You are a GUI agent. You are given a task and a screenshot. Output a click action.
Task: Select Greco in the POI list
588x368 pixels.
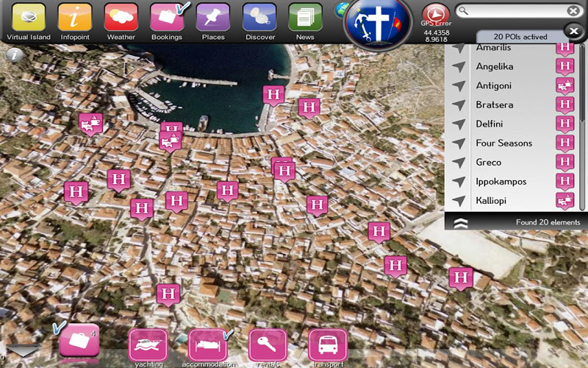pos(488,162)
